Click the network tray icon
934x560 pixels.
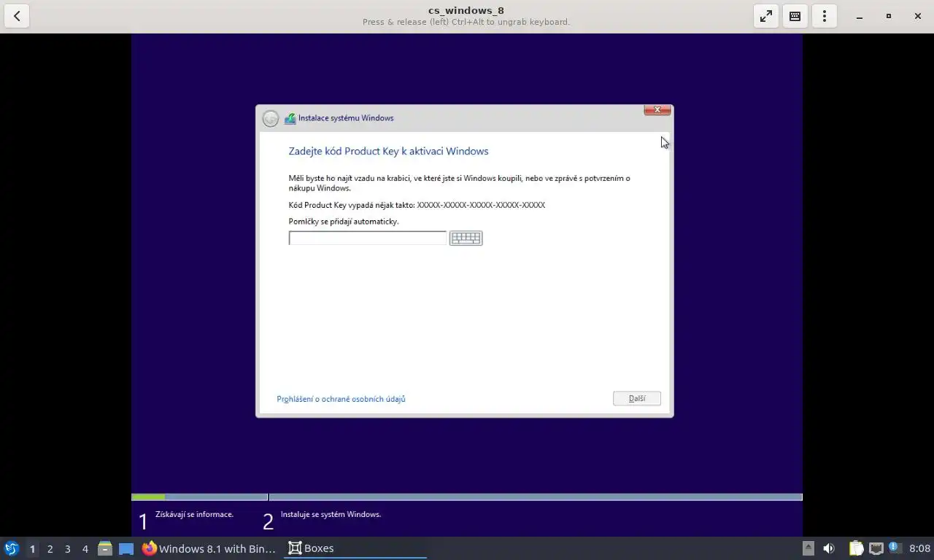tap(876, 548)
